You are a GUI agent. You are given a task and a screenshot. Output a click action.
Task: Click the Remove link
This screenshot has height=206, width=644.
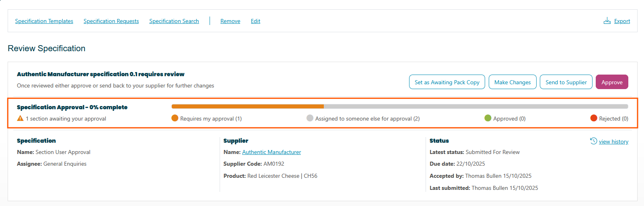[x=230, y=21]
